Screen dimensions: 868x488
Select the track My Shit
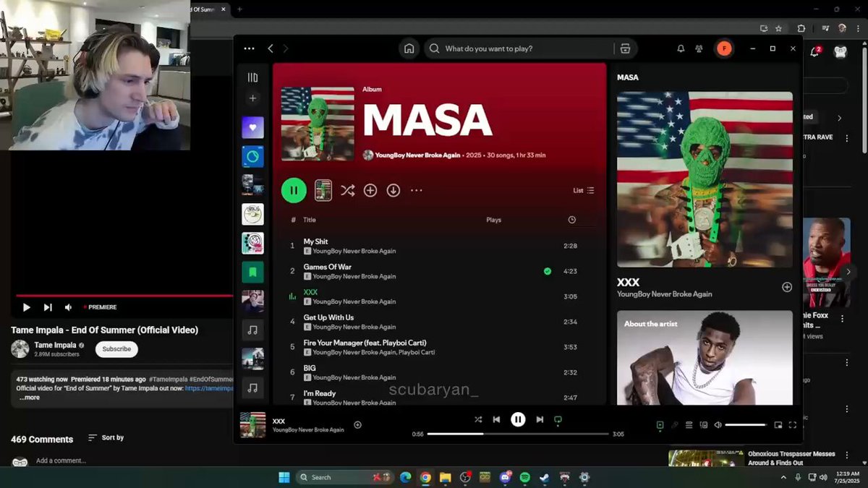click(x=315, y=241)
